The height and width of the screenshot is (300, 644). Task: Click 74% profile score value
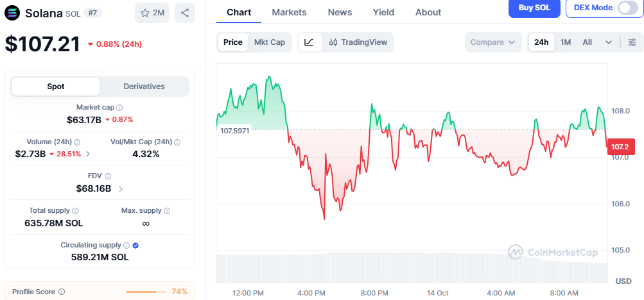point(180,292)
